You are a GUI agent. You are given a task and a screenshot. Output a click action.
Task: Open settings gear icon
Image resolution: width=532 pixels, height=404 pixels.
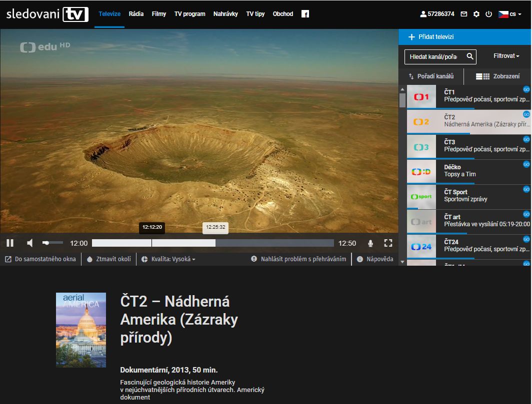click(476, 14)
